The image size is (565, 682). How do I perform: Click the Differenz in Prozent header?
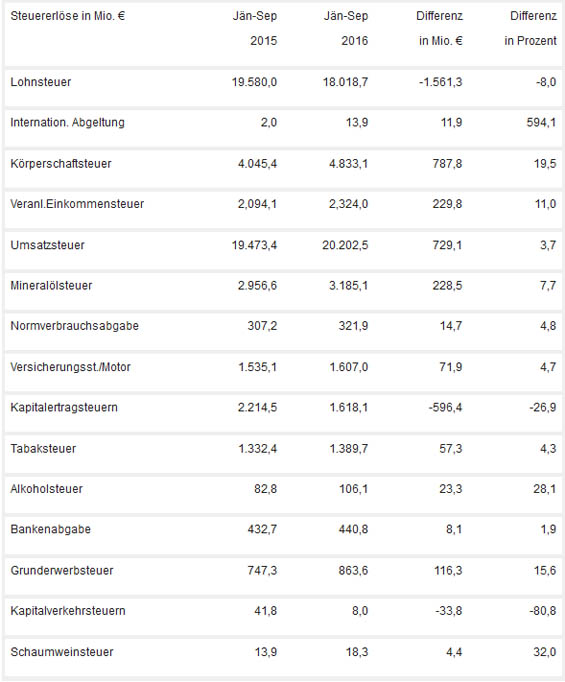(x=530, y=28)
